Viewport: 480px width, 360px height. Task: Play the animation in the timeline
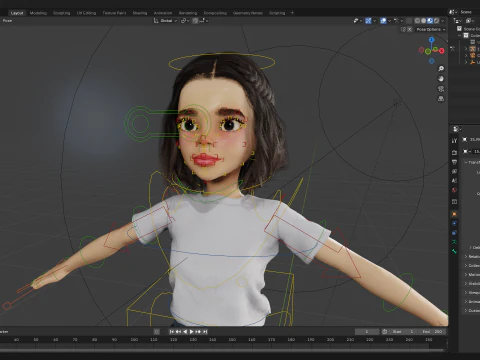pos(192,332)
